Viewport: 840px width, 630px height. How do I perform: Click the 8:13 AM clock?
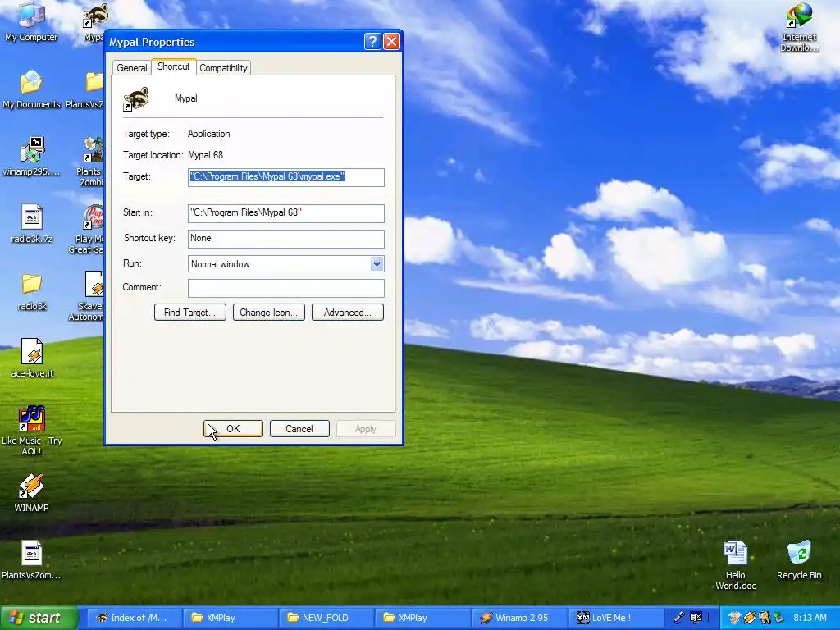tap(810, 618)
